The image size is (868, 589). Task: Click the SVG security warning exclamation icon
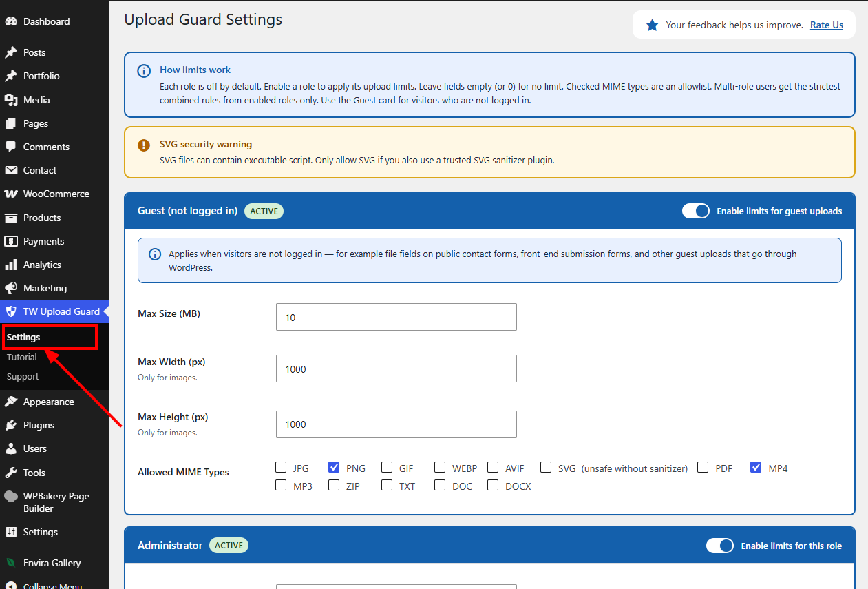tap(144, 145)
